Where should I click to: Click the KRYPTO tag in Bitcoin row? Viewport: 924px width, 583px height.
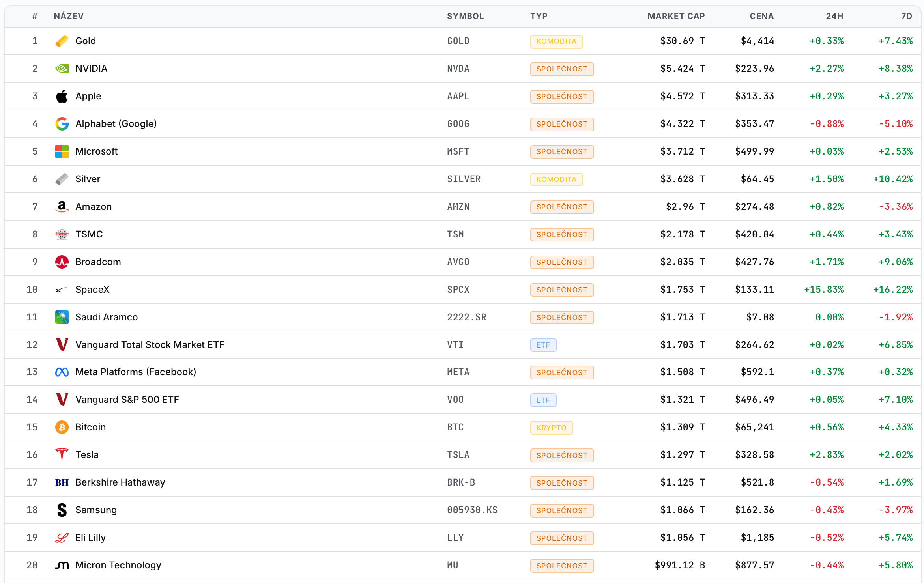[551, 428]
